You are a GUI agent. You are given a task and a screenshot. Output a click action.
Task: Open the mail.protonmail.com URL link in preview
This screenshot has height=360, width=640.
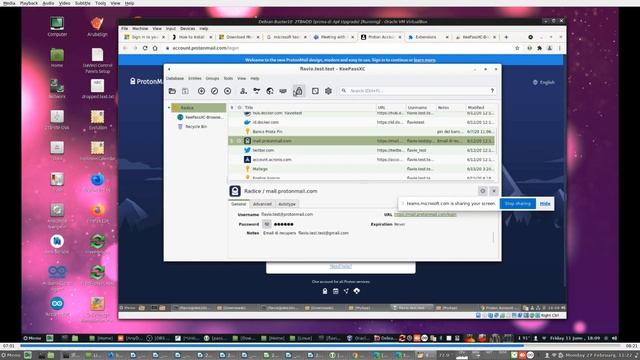pyautogui.click(x=425, y=214)
